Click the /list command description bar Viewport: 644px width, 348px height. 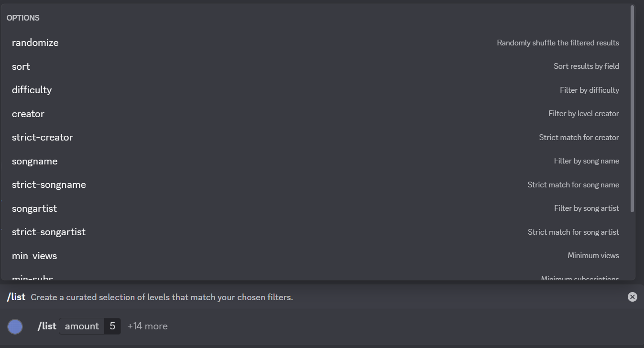[162, 297]
